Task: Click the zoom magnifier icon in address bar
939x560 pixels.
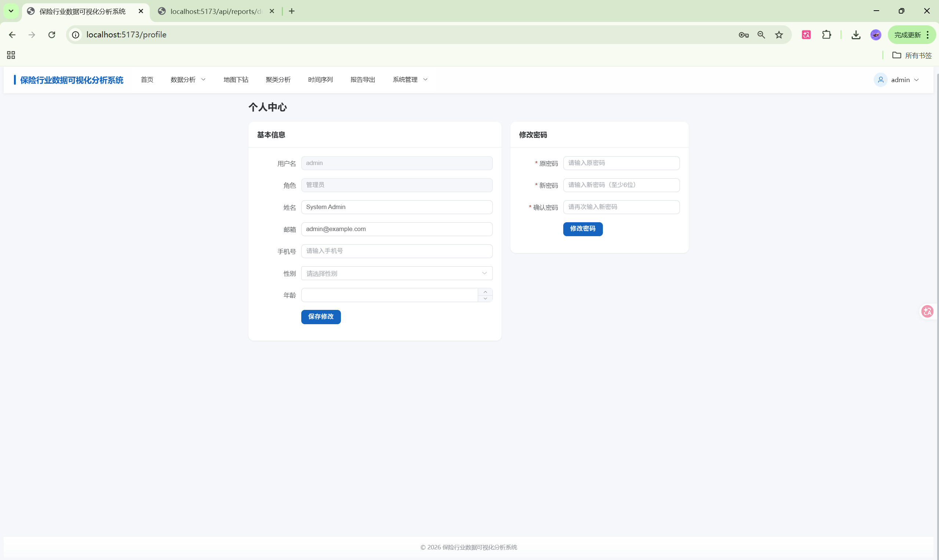Action: (x=761, y=35)
